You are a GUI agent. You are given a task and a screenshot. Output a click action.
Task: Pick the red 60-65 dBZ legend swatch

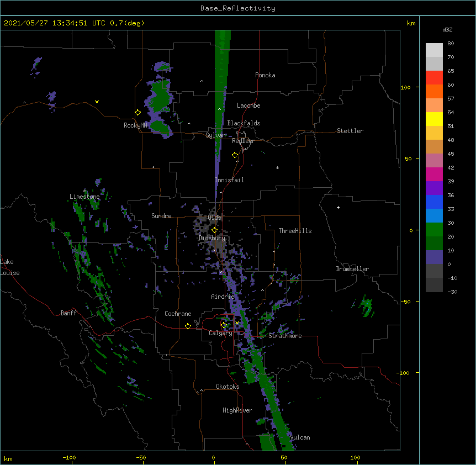[434, 77]
